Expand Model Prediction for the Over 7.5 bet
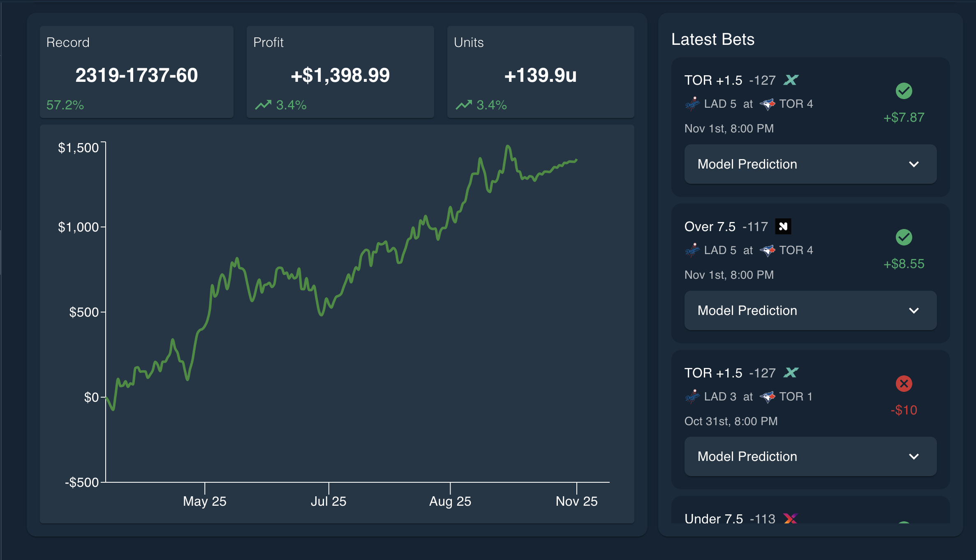Screen dimensions: 976x560 coord(810,310)
